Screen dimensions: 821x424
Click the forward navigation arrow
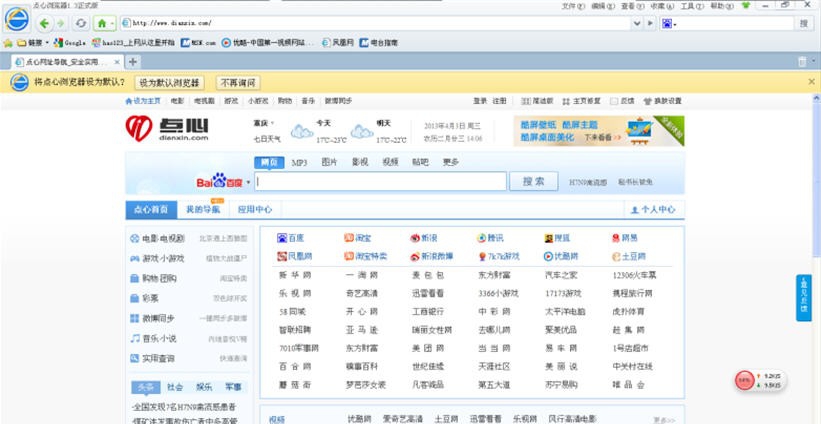[61, 23]
